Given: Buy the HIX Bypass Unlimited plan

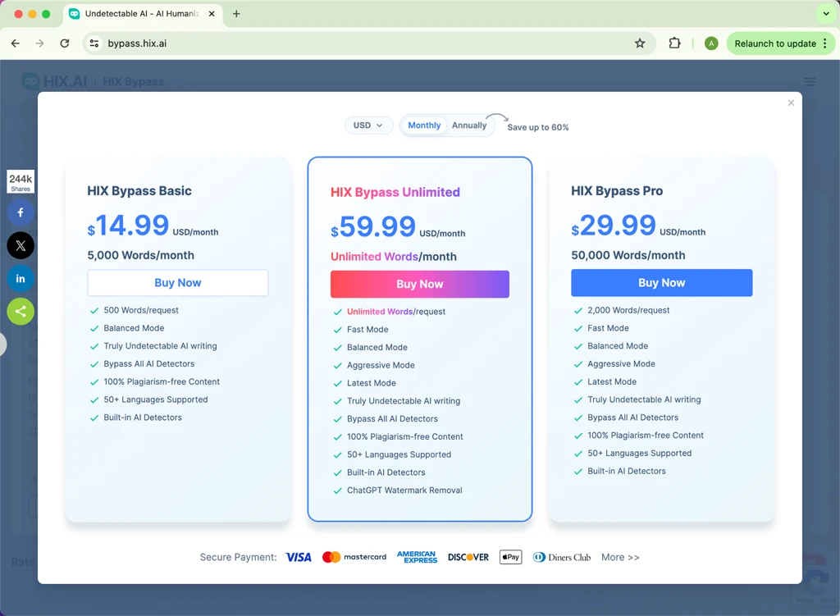Looking at the screenshot, I should [419, 284].
